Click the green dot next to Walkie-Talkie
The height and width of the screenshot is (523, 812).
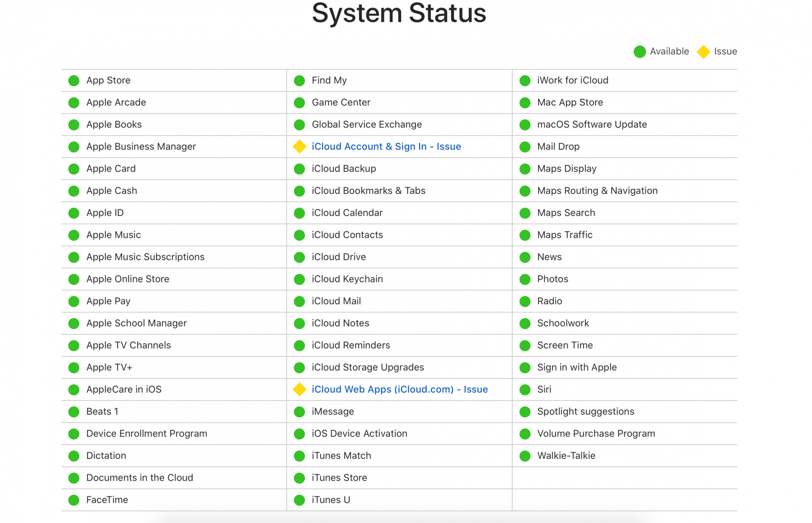pyautogui.click(x=525, y=456)
